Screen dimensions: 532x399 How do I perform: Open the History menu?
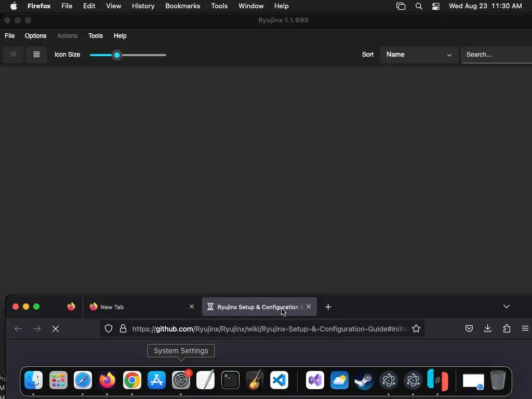pyautogui.click(x=143, y=6)
